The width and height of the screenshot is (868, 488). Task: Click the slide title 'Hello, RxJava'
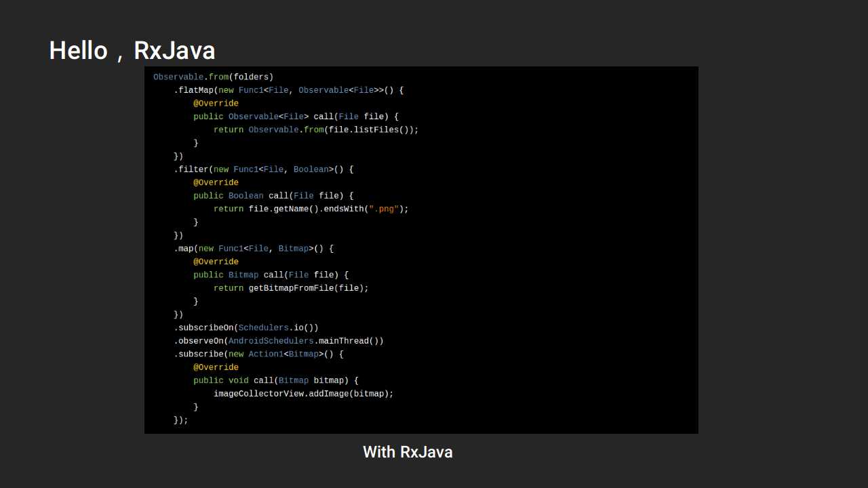132,51
